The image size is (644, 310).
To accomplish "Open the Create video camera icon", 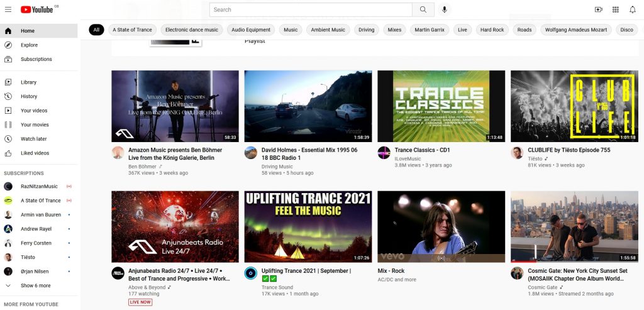I will 598,9.
